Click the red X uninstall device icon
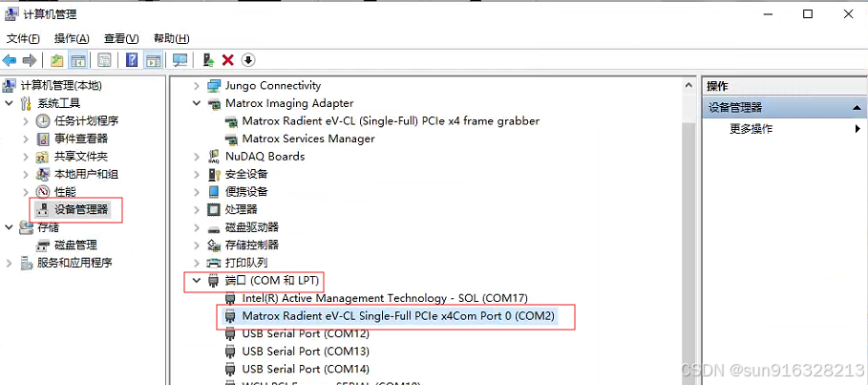This screenshot has height=385, width=868. pos(228,60)
